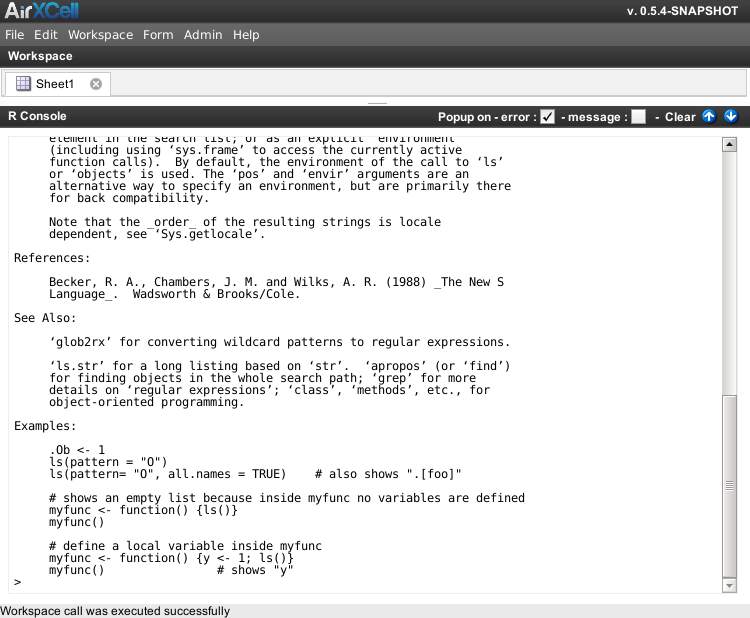Image resolution: width=750 pixels, height=618 pixels.
Task: Toggle the Popup on message checkbox
Action: pyautogui.click(x=639, y=117)
